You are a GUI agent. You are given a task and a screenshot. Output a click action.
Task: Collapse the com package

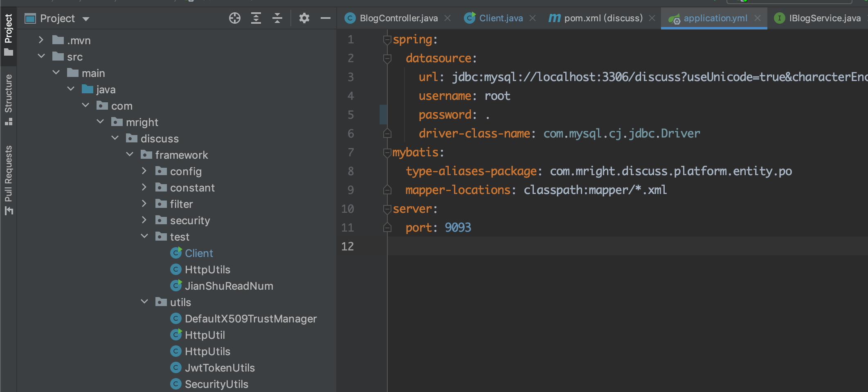85,105
